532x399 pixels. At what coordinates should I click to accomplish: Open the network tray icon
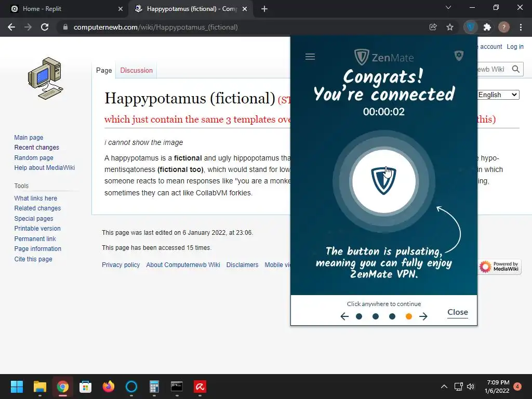458,387
